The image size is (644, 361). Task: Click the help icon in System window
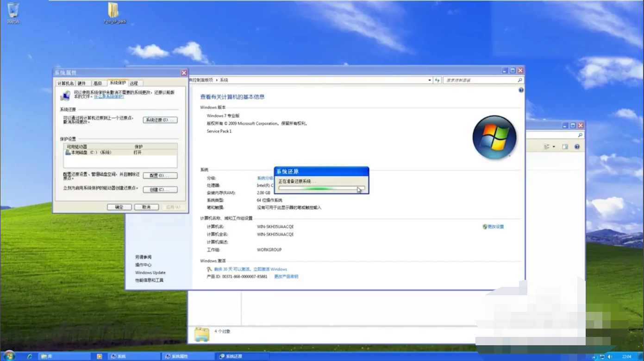coord(521,90)
